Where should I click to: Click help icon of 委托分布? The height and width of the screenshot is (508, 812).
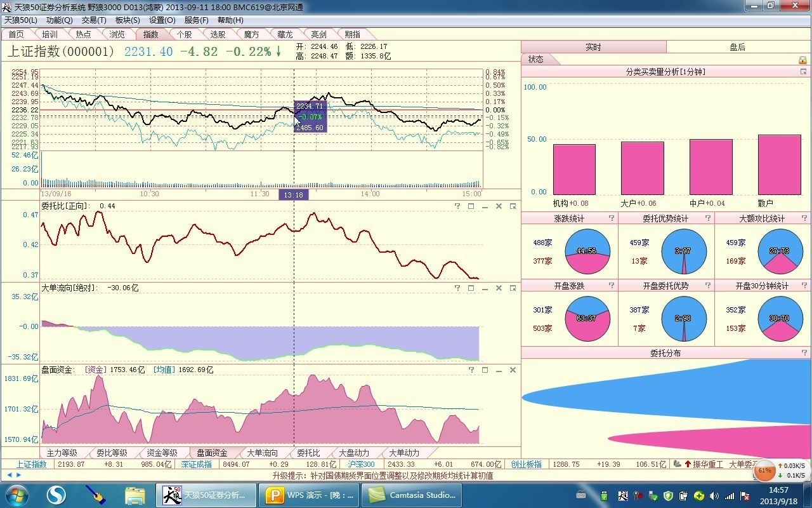804,352
